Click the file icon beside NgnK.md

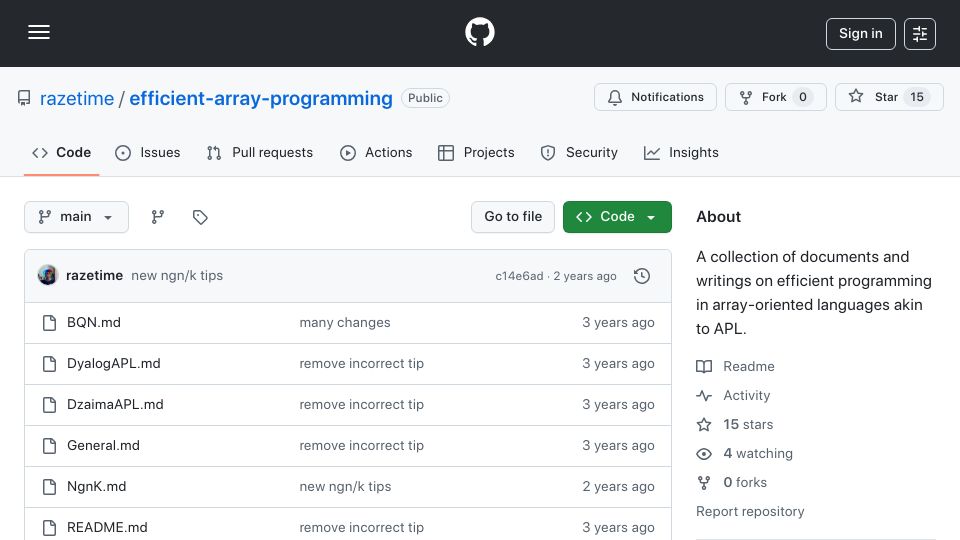pyautogui.click(x=50, y=487)
